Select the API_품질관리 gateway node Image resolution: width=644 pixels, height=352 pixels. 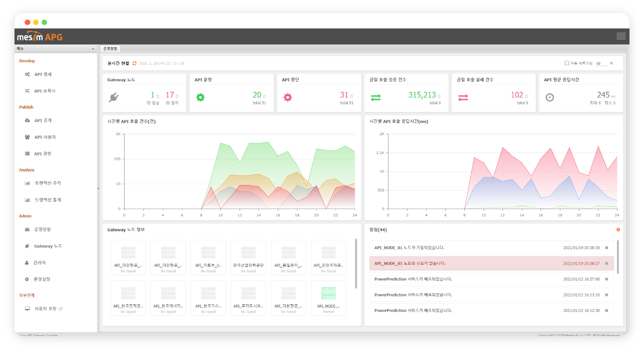coord(288,257)
